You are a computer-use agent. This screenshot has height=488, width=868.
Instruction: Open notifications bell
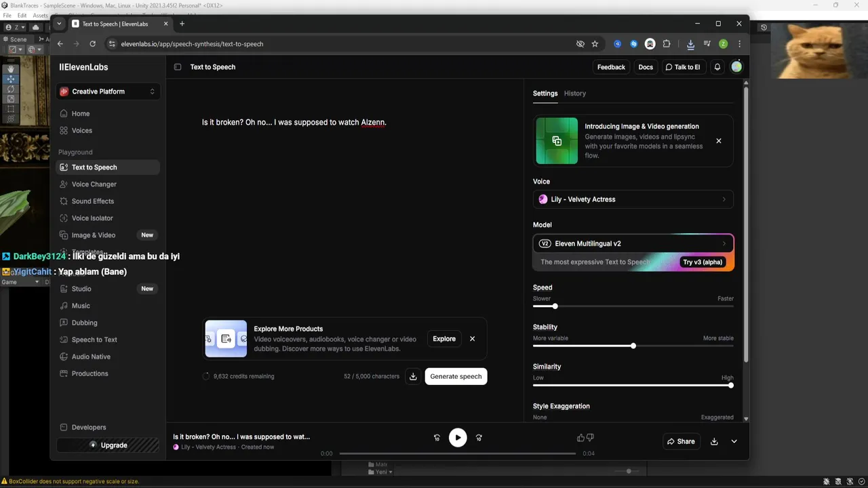[x=717, y=67]
